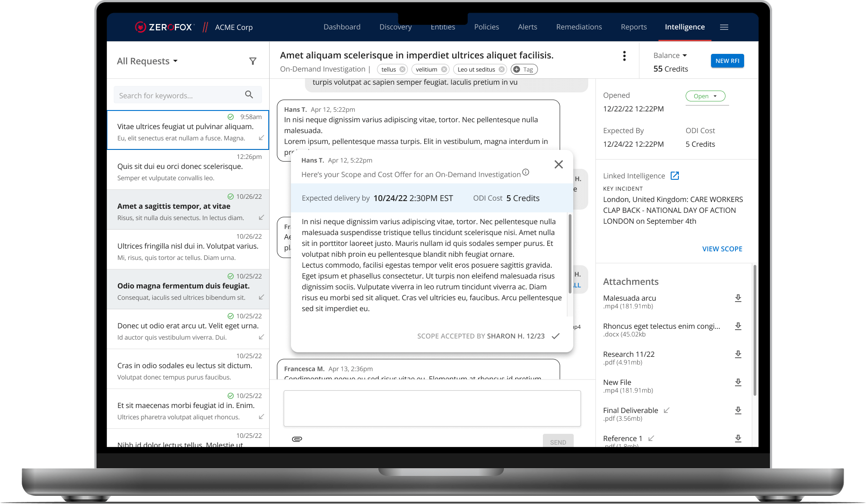This screenshot has height=504, width=866.
Task: Open the VIEW SCOPE link
Action: [722, 249]
